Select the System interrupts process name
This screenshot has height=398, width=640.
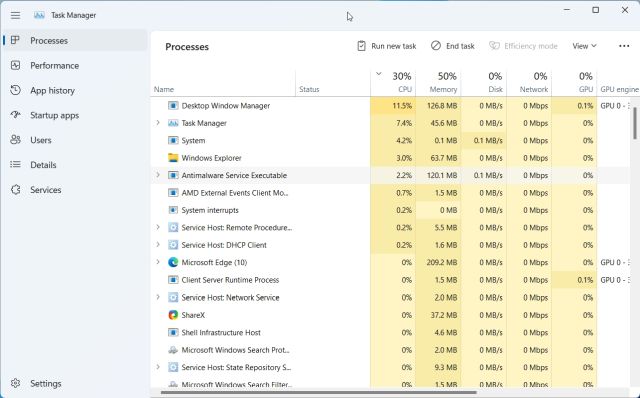pyautogui.click(x=210, y=210)
